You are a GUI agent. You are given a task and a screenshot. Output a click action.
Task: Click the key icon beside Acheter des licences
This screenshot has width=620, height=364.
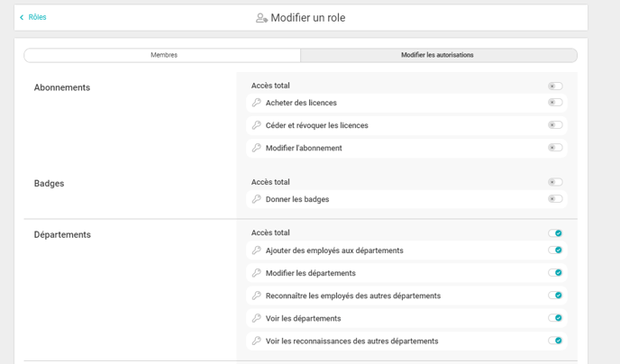click(257, 103)
